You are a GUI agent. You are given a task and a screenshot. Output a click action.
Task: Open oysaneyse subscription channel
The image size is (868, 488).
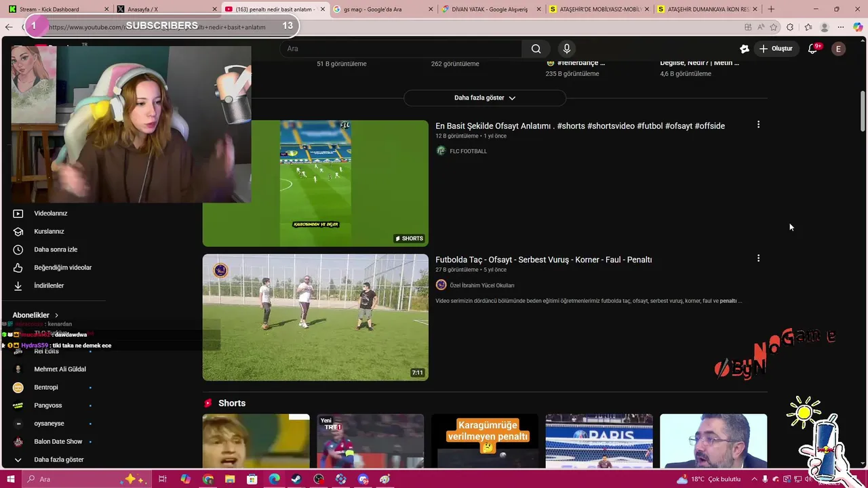pyautogui.click(x=49, y=424)
